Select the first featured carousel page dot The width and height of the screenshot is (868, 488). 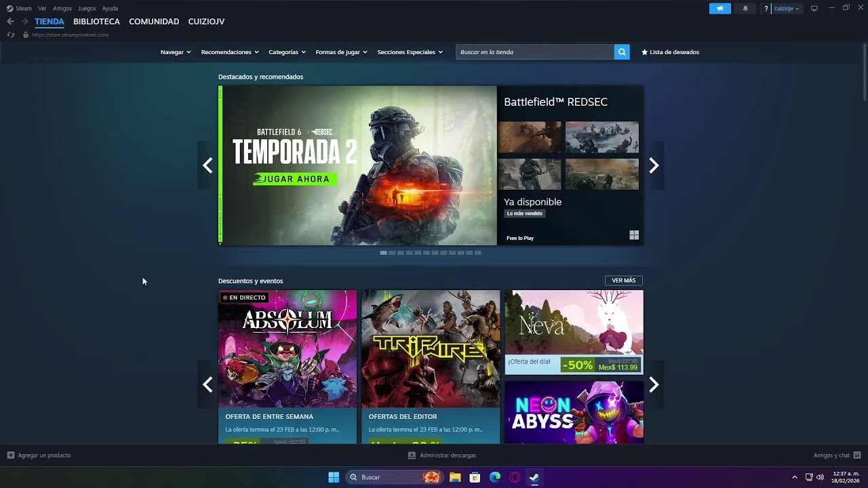(383, 253)
